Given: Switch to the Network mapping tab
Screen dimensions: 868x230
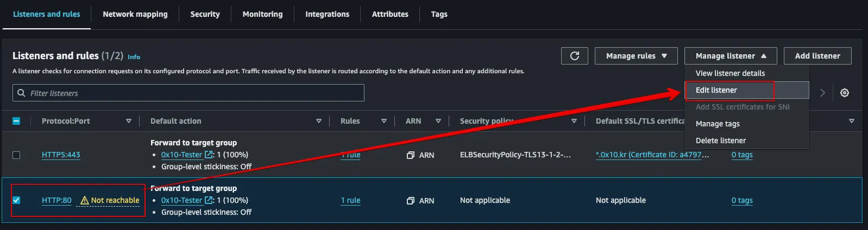Looking at the screenshot, I should 135,14.
